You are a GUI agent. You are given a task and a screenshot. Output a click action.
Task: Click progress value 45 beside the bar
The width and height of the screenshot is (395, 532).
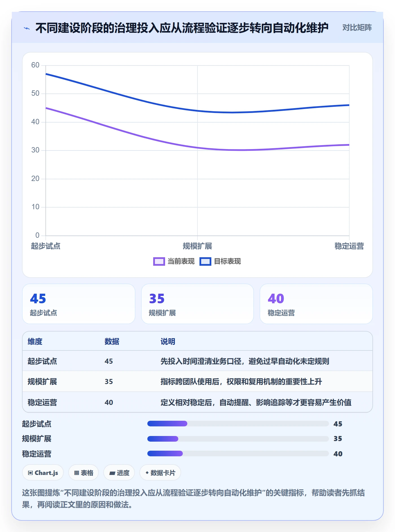pos(338,424)
